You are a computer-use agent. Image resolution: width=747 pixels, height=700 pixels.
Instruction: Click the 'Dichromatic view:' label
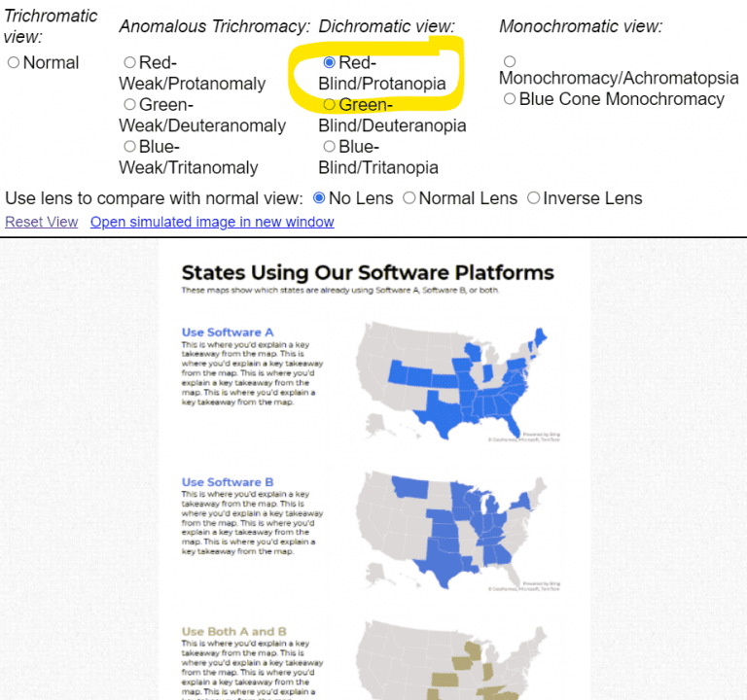click(x=386, y=26)
